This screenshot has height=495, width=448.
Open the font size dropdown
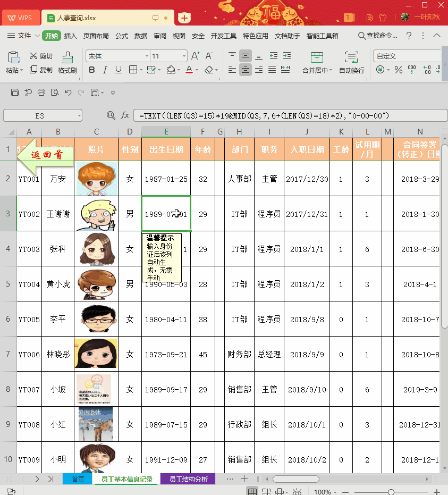coord(184,56)
